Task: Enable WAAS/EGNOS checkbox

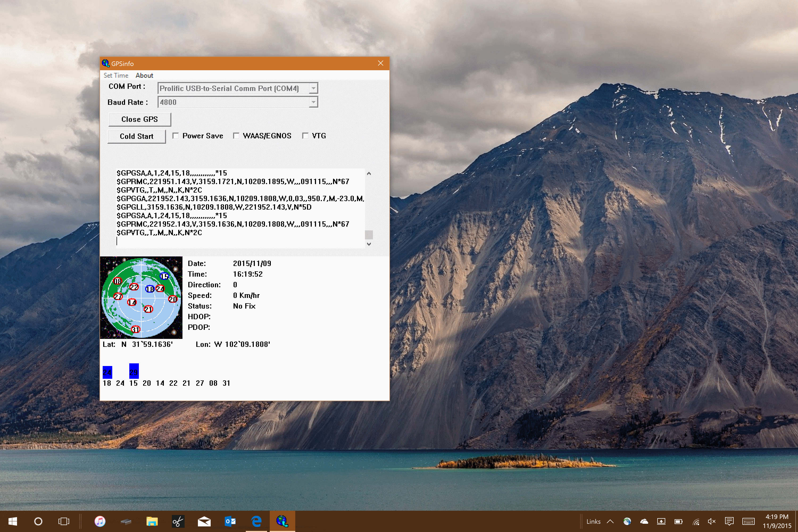Action: 236,136
